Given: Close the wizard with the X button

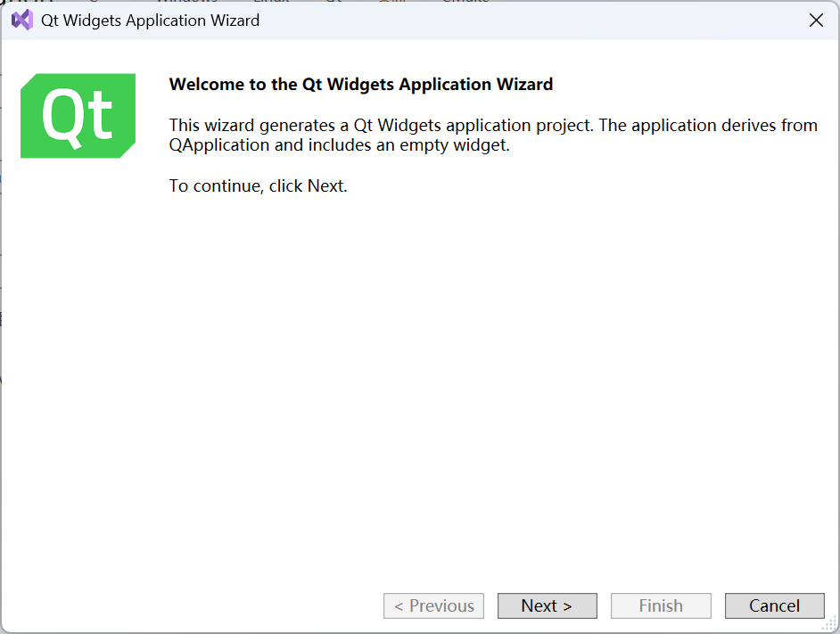Looking at the screenshot, I should [x=816, y=21].
